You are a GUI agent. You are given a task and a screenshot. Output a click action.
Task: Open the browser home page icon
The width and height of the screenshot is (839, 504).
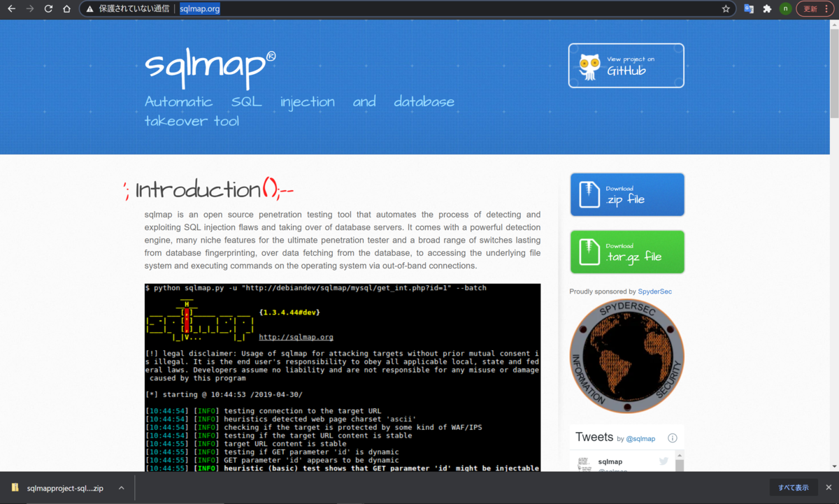coord(66,9)
